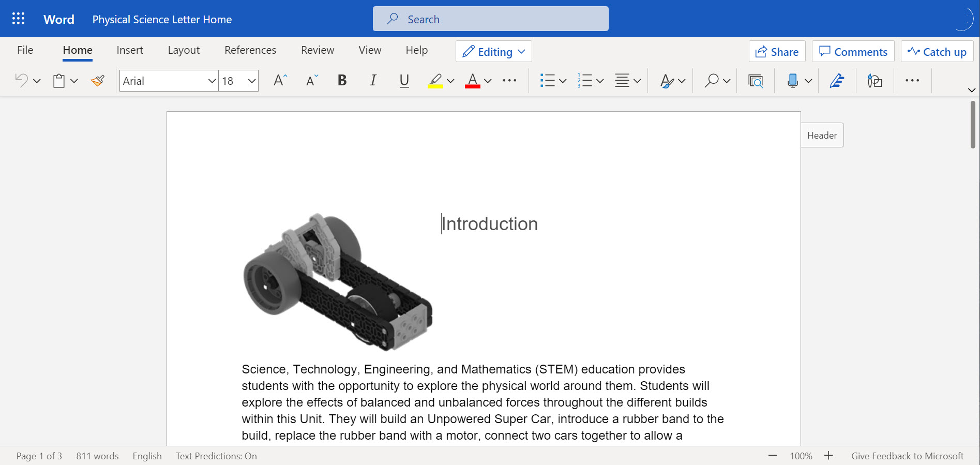Toggle Italic formatting
Viewport: 980px width, 465px height.
point(373,81)
